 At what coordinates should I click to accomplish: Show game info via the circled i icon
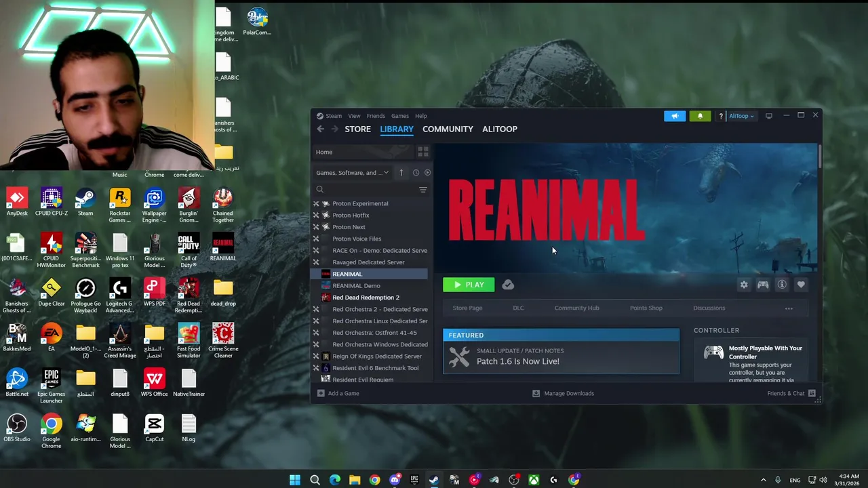[782, 285]
